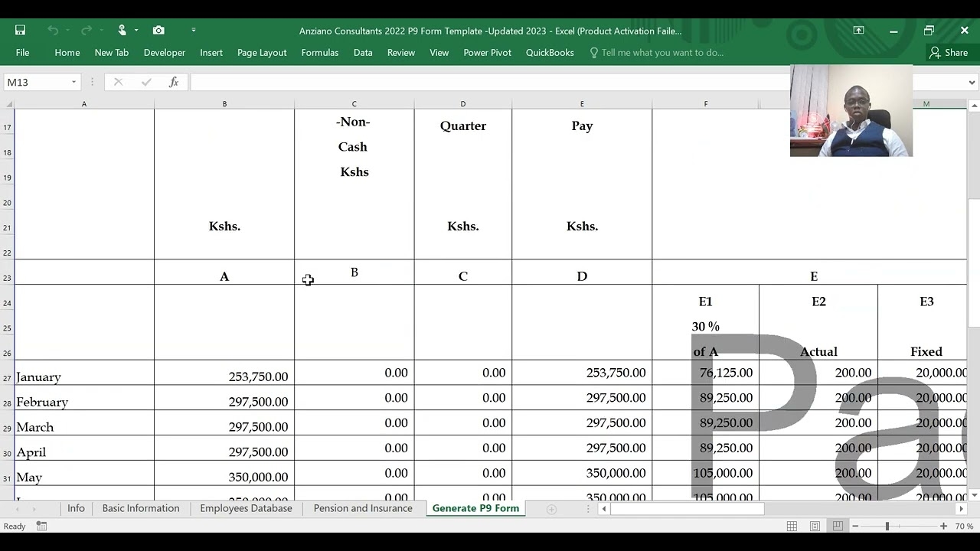This screenshot has height=551, width=980.
Task: Click vertical scrollbar up arrow
Action: tap(974, 106)
